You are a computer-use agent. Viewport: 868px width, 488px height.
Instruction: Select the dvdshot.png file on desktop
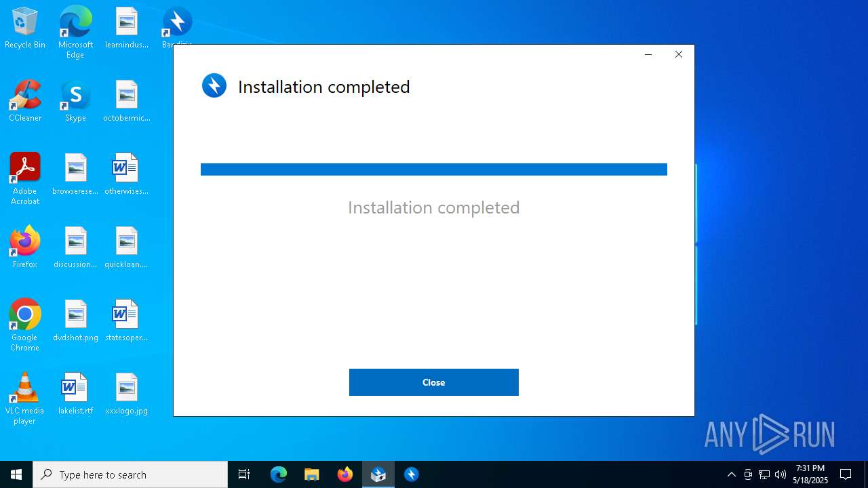pos(75,321)
